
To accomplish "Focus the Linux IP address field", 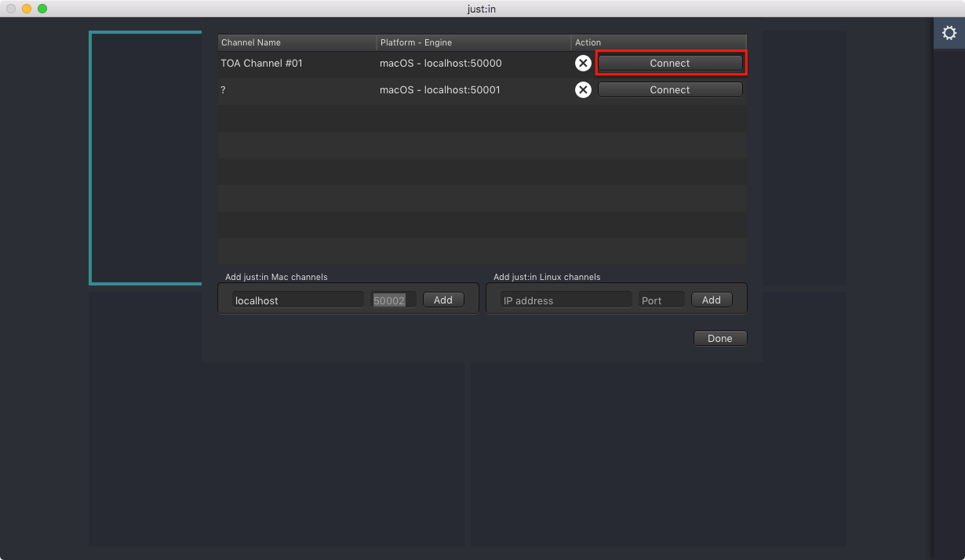I will tap(566, 300).
